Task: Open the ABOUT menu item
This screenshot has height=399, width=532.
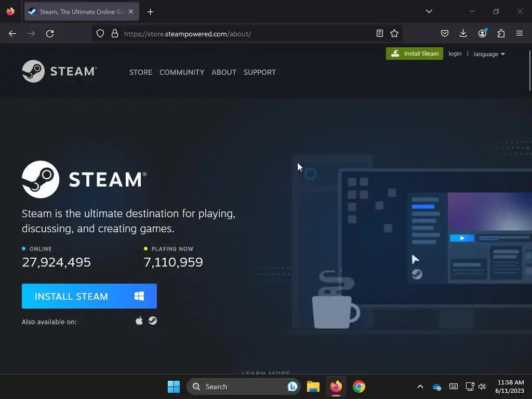Action: pos(224,72)
